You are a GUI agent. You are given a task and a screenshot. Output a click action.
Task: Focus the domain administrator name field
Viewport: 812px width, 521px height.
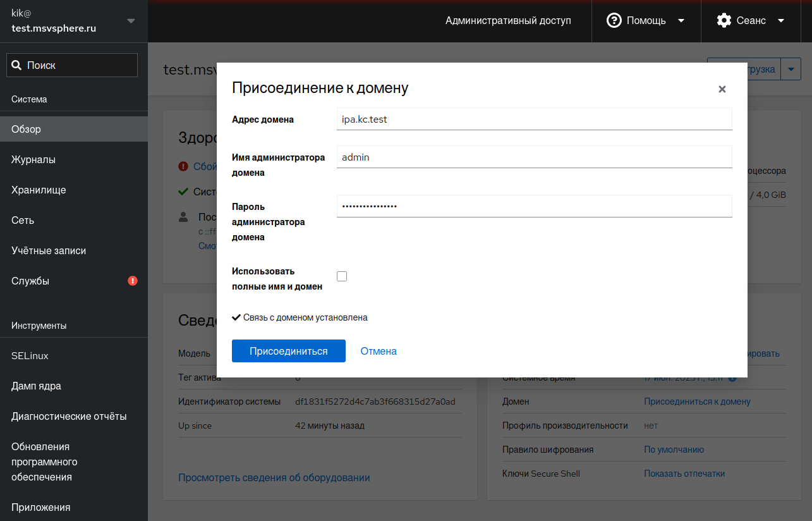(534, 157)
